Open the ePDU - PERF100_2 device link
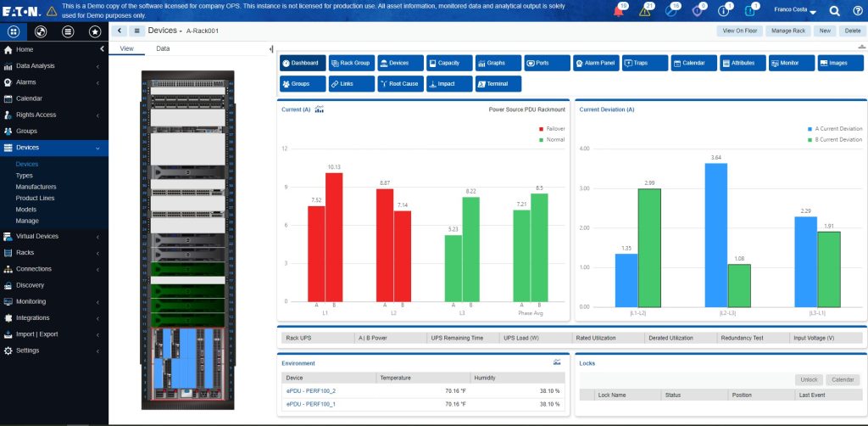Viewport: 868px width, 426px height. (310, 391)
